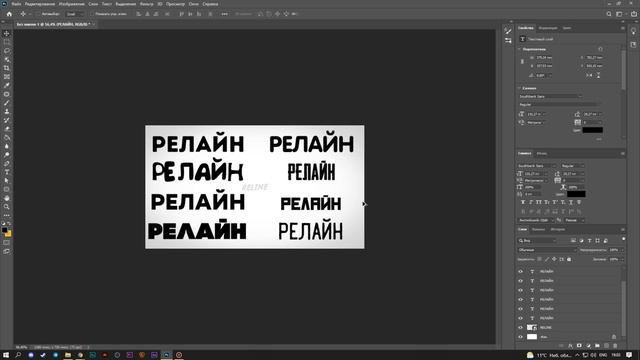
Task: Select the Hand tool
Action: point(7,198)
